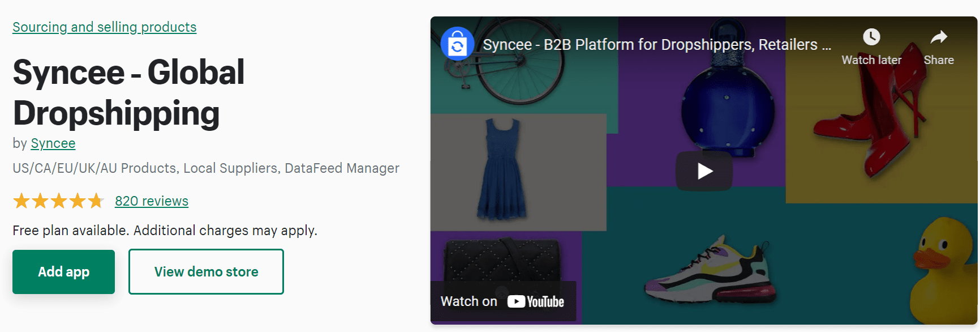The height and width of the screenshot is (332, 980).
Task: Open the 820 reviews link
Action: 152,201
